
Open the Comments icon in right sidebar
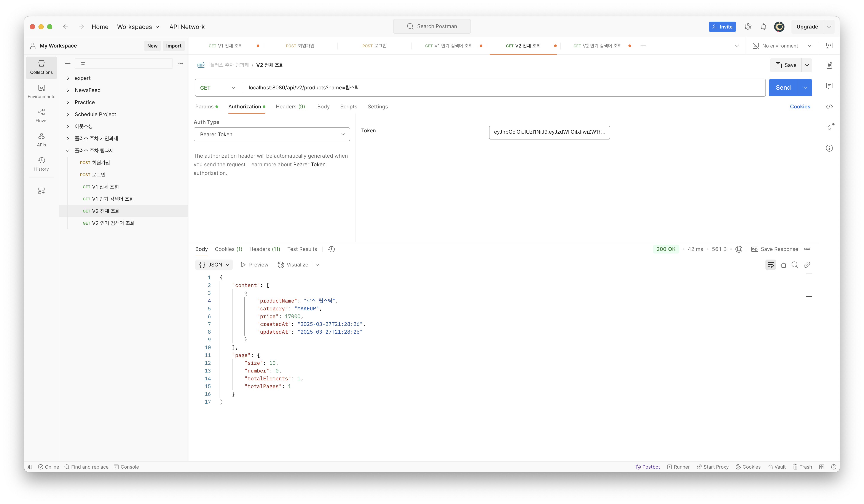coord(829,86)
